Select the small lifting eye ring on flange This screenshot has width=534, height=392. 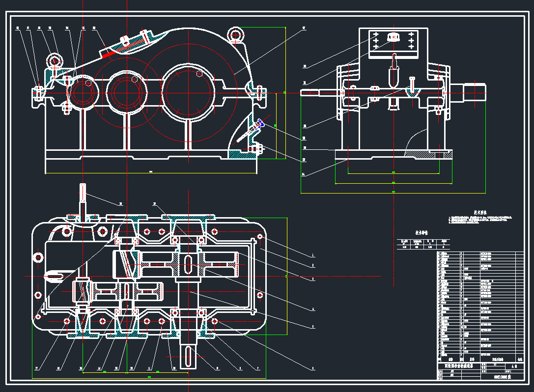(x=55, y=61)
